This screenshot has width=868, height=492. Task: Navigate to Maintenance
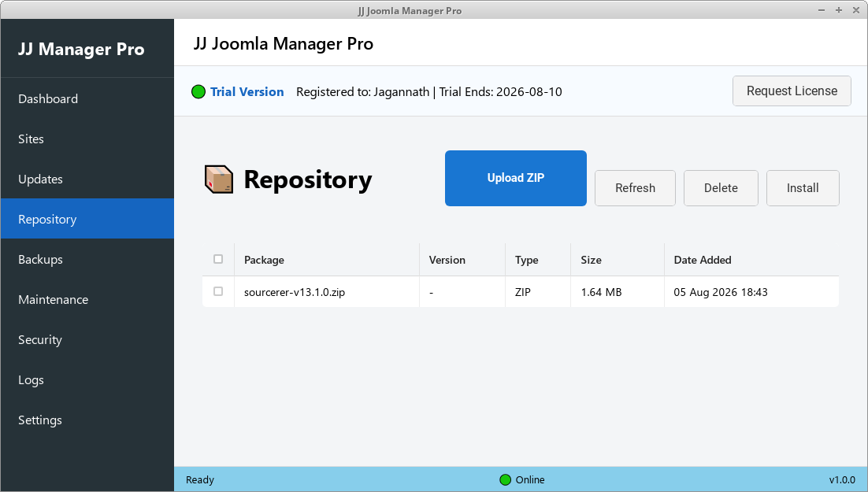click(x=87, y=299)
